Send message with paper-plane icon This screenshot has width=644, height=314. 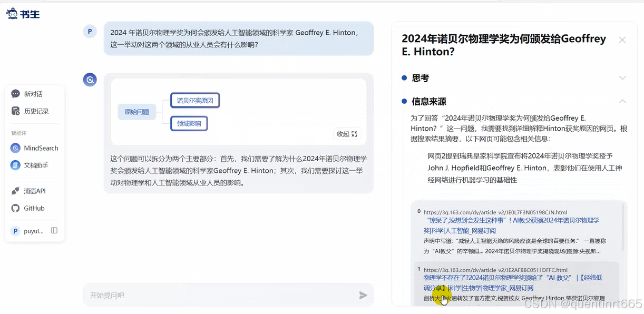pos(363,295)
